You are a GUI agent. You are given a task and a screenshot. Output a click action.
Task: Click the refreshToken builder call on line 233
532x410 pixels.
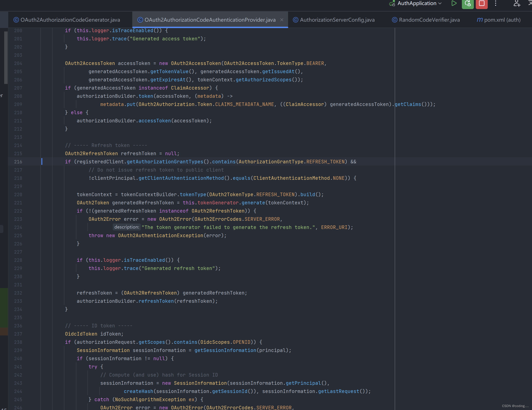(156, 301)
